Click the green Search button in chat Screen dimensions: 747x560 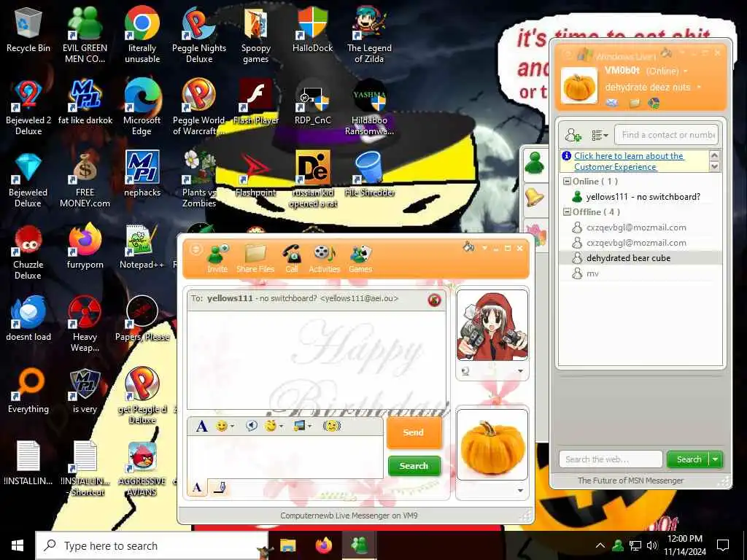click(x=414, y=466)
